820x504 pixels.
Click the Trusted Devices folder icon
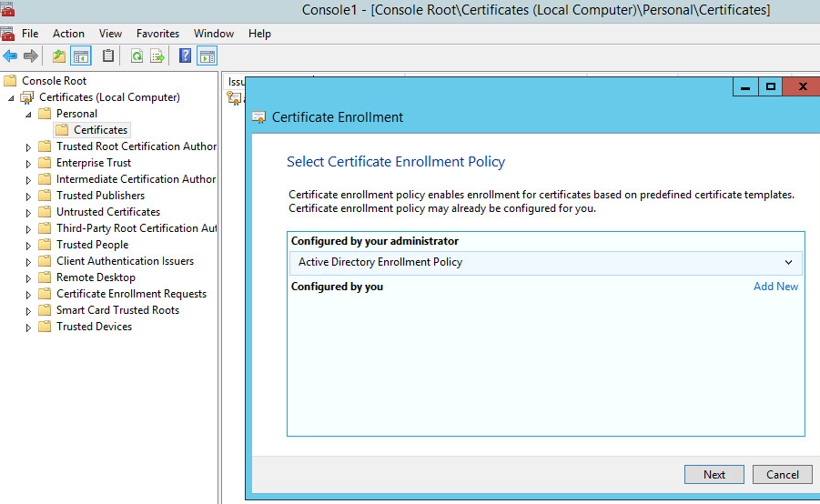pos(45,327)
